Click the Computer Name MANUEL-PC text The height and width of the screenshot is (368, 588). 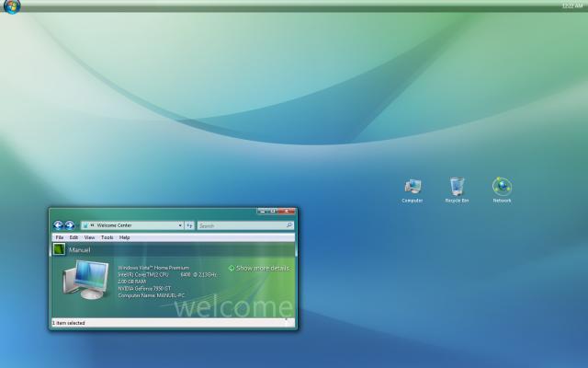(151, 295)
